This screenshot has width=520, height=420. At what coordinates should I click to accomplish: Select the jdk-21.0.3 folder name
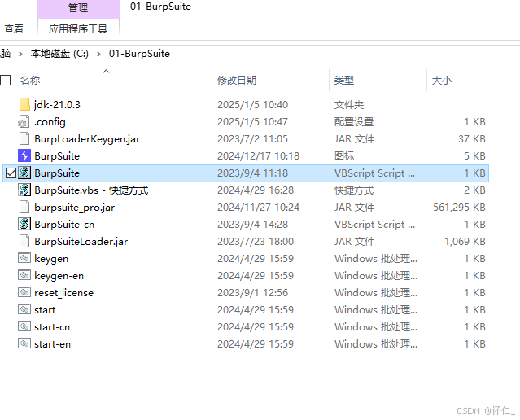[58, 105]
